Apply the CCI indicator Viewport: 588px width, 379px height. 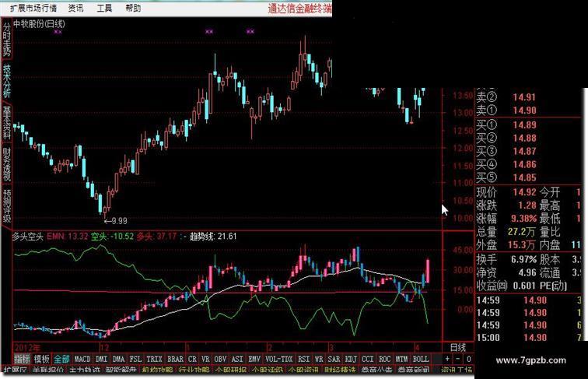pos(367,359)
